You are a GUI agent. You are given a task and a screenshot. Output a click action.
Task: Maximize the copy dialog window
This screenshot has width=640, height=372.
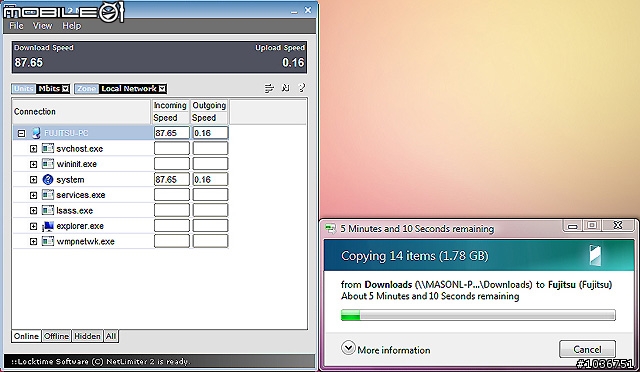coord(592,226)
